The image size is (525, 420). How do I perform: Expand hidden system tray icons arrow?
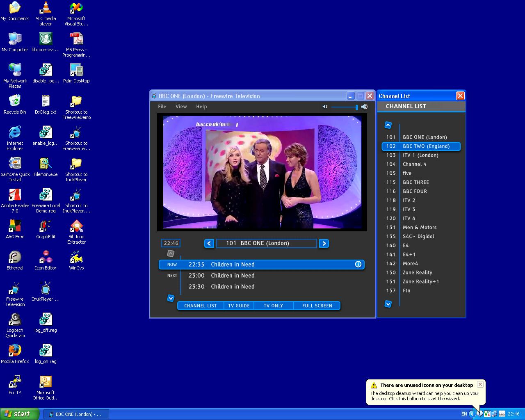pos(472,414)
